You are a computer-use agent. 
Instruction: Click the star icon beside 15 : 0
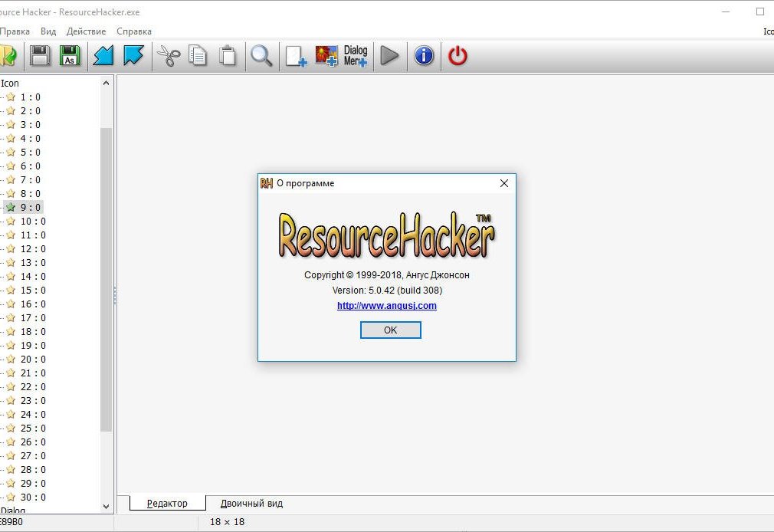(x=11, y=291)
